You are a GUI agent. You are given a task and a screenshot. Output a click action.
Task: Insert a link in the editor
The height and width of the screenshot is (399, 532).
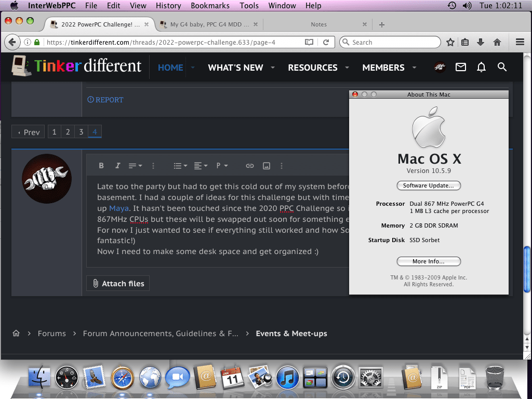[250, 166]
